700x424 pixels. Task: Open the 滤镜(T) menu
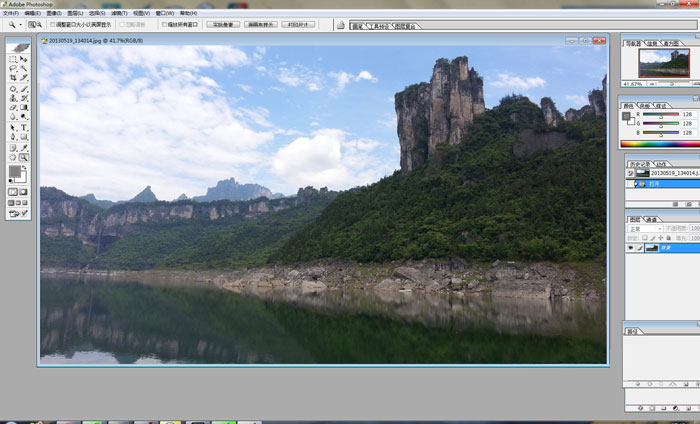pyautogui.click(x=119, y=13)
